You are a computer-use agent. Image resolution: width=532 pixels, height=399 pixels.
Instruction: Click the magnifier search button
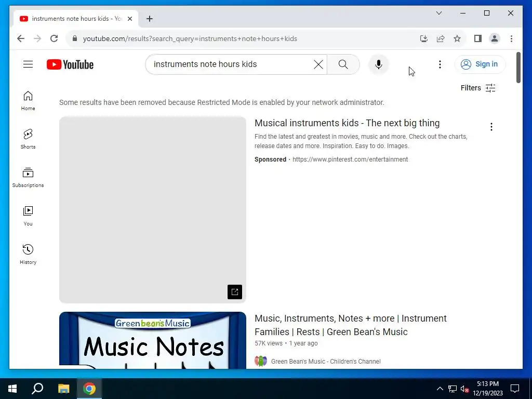click(x=343, y=64)
